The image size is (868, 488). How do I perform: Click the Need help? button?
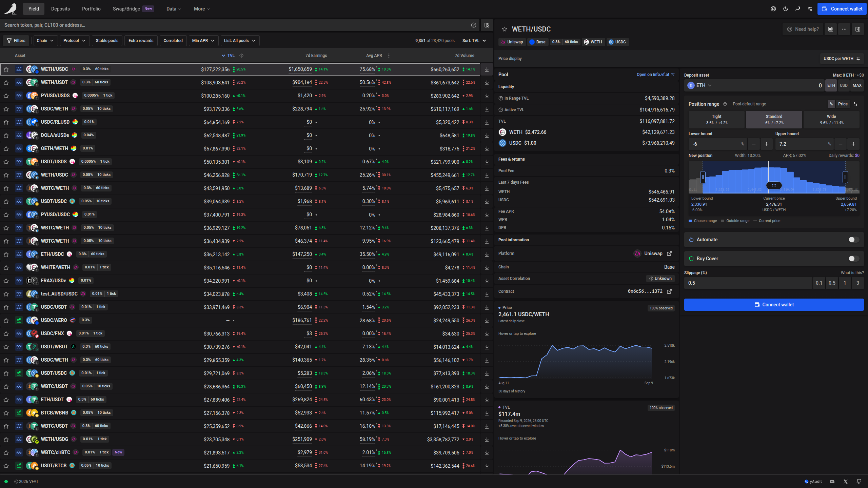803,29
